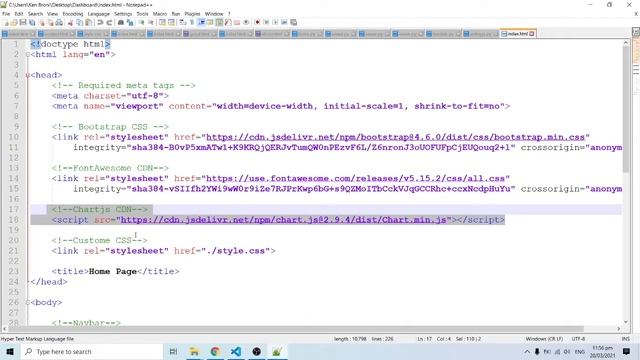
Task: Collapse the html element fold on line 2
Action: 28,54
